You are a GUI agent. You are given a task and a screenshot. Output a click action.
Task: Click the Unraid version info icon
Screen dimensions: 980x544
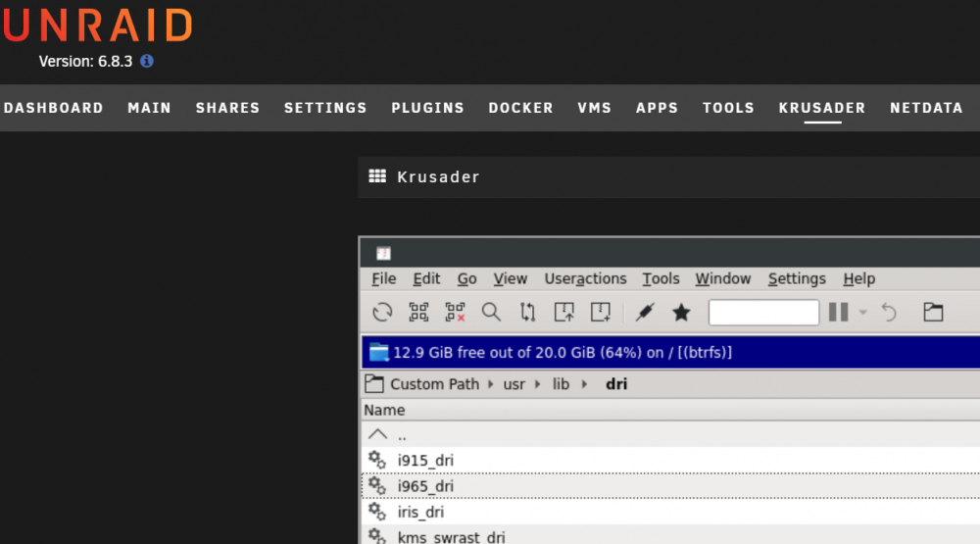(147, 62)
